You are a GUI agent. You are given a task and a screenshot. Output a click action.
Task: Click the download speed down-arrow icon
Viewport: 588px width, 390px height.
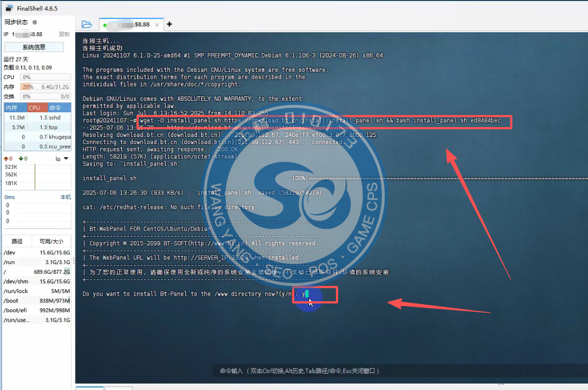click(x=21, y=159)
